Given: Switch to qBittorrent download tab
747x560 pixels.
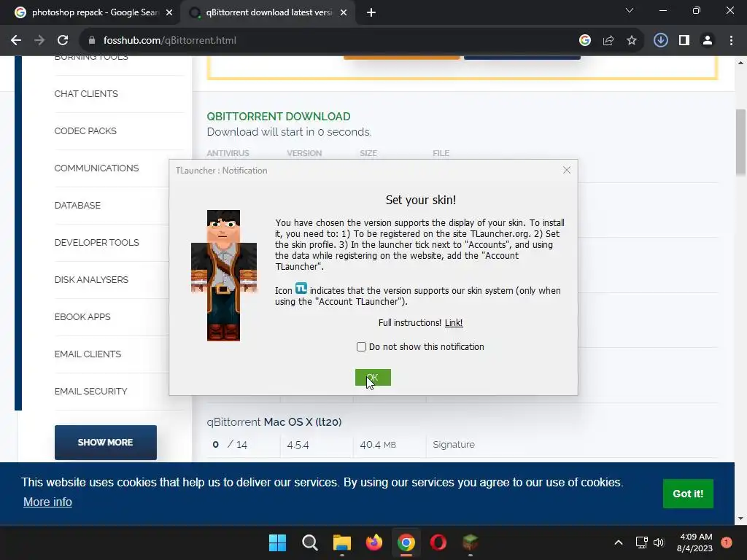Looking at the screenshot, I should pyautogui.click(x=267, y=13).
